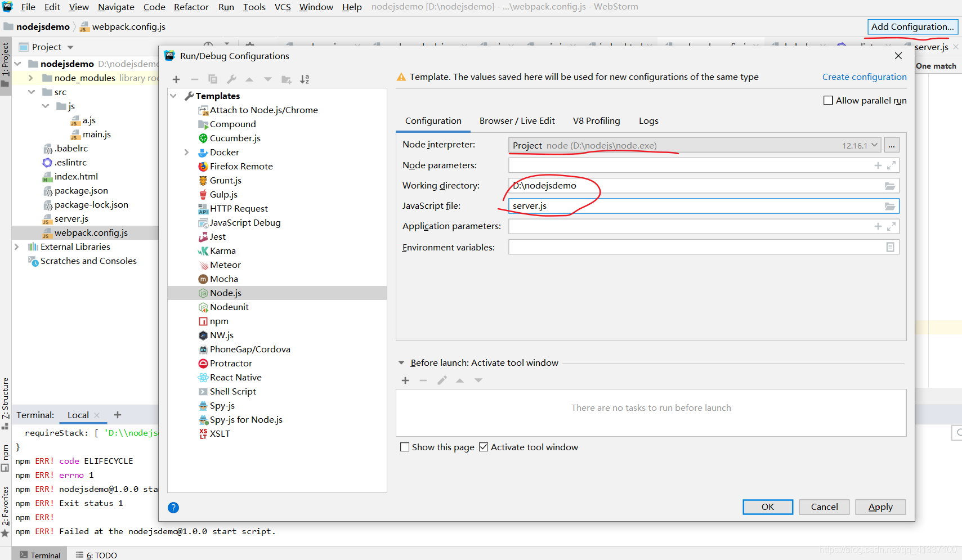
Task: Collapse the nodejsdemo root folder
Action: point(17,64)
